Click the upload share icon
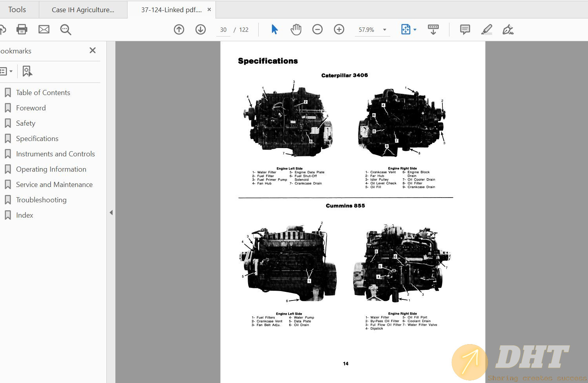This screenshot has width=588, height=383. coord(3,29)
